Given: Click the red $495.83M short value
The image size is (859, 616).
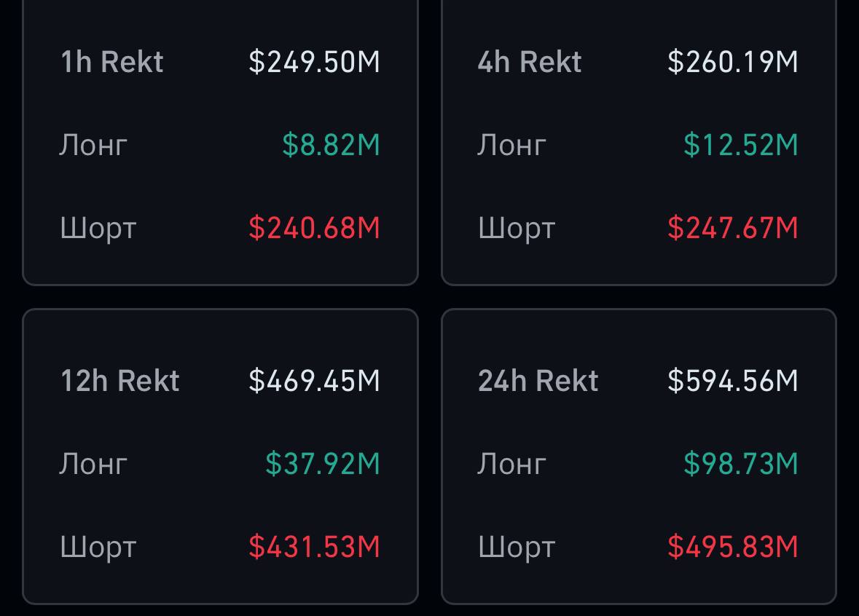Looking at the screenshot, I should [x=733, y=547].
